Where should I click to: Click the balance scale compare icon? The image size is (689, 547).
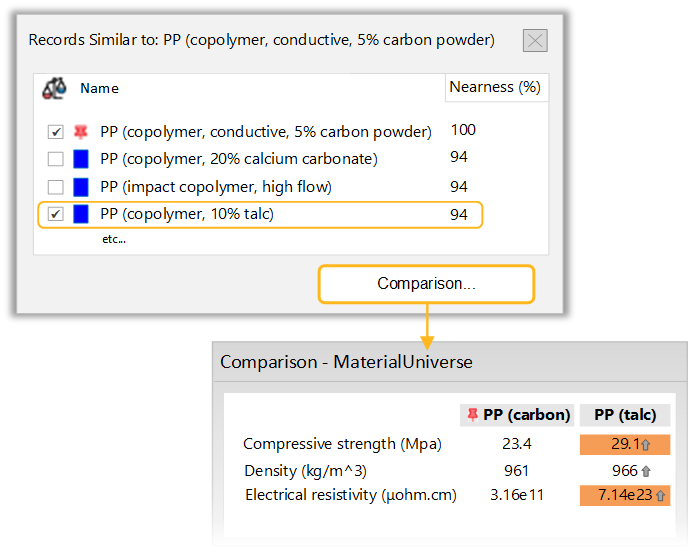(x=53, y=89)
